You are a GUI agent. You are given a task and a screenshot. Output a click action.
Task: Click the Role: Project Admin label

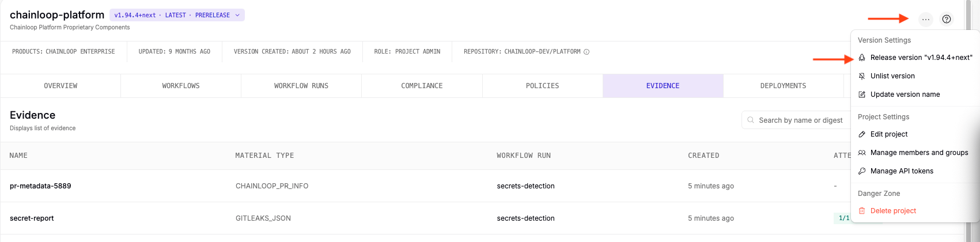tap(407, 52)
